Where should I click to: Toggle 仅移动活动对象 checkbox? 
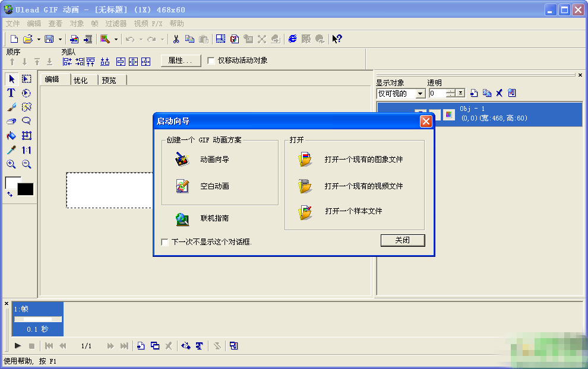pyautogui.click(x=211, y=61)
